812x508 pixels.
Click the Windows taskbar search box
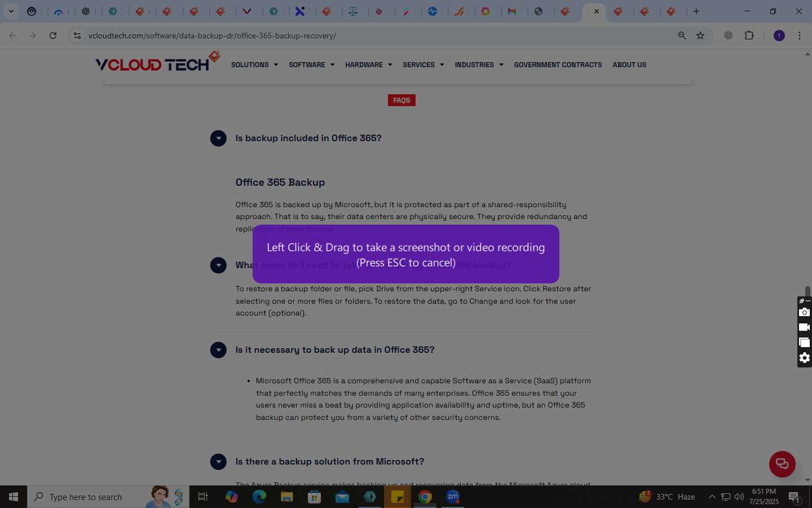coord(108,497)
